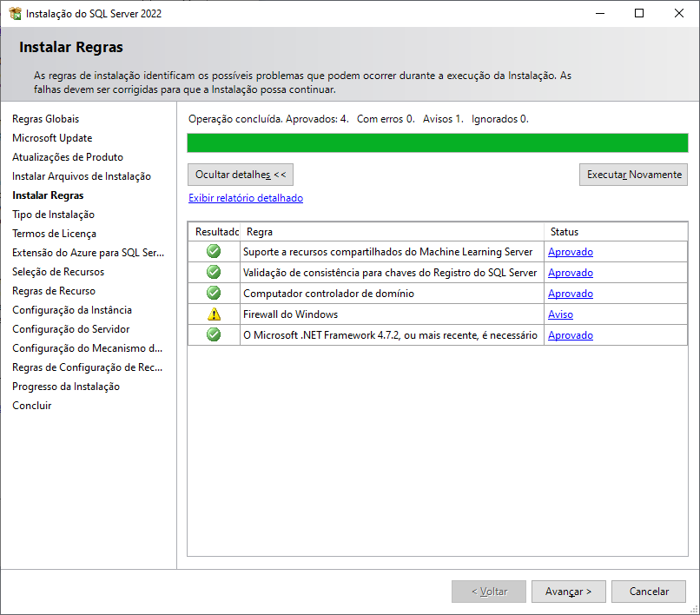This screenshot has width=700, height=615.
Task: Maximize the installer window
Action: pyautogui.click(x=639, y=14)
